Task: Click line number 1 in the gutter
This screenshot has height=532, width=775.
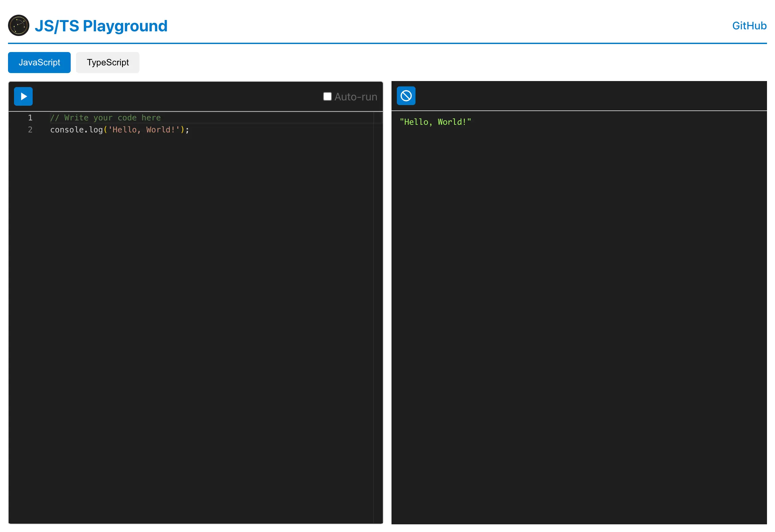Action: [x=30, y=117]
